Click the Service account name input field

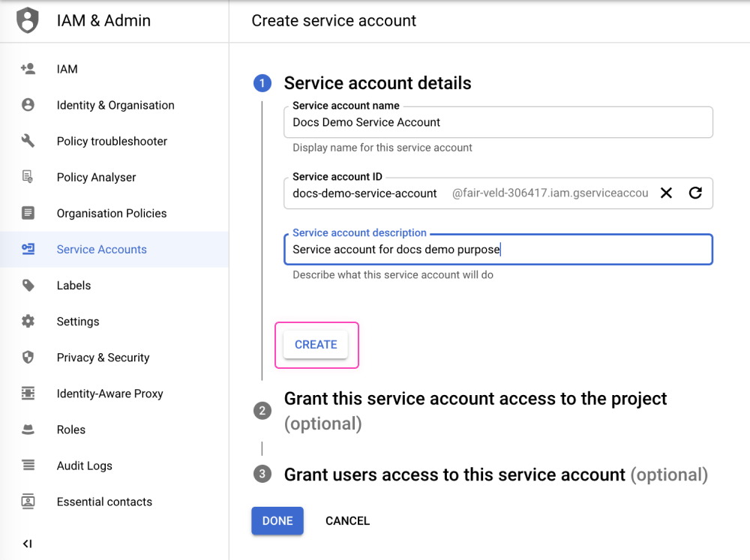pos(498,121)
